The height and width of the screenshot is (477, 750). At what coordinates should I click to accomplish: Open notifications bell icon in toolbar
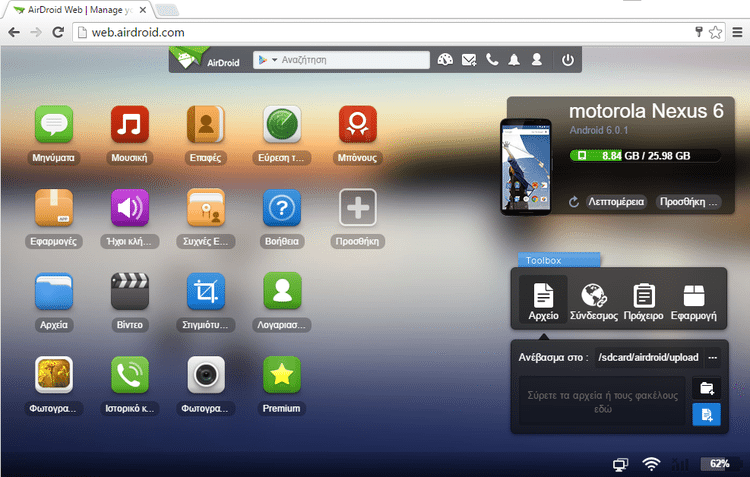514,60
